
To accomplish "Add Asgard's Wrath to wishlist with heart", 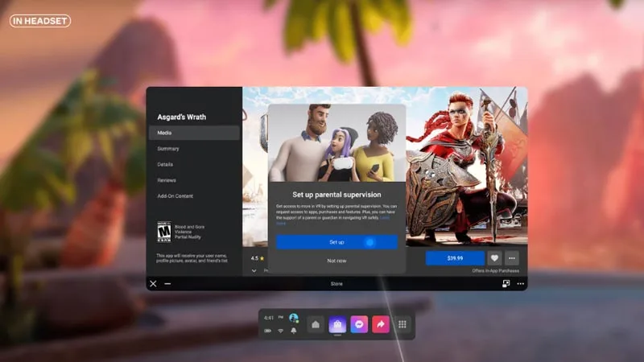I will (494, 258).
